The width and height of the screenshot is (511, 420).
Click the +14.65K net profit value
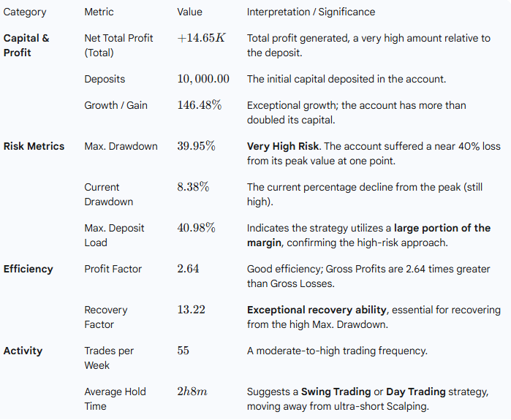202,38
